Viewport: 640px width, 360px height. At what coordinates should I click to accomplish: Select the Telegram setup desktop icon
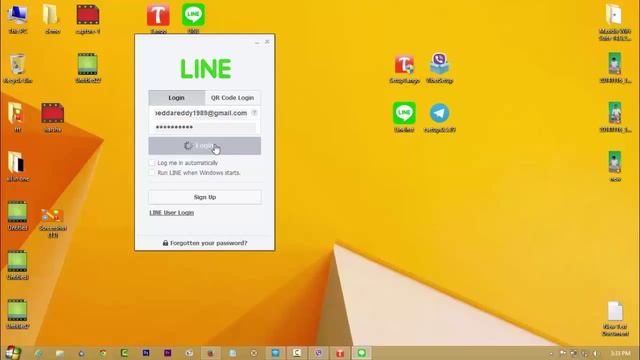coord(440,117)
